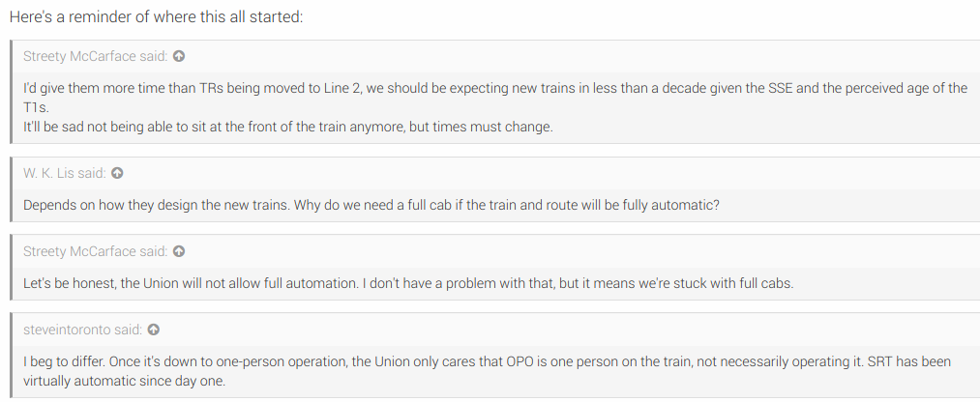Click the intro text 'Here's a reminder of where this all started'
Image resolution: width=980 pixels, height=402 pixels.
click(155, 18)
